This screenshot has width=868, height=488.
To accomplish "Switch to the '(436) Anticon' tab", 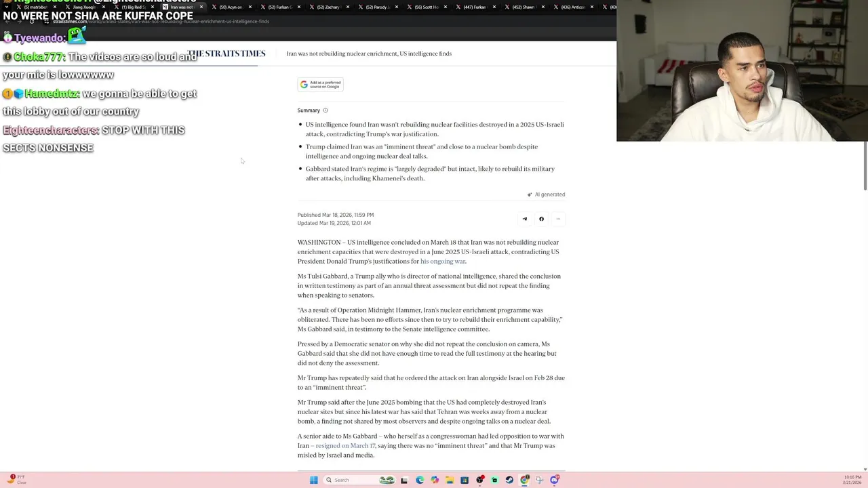I will (572, 7).
